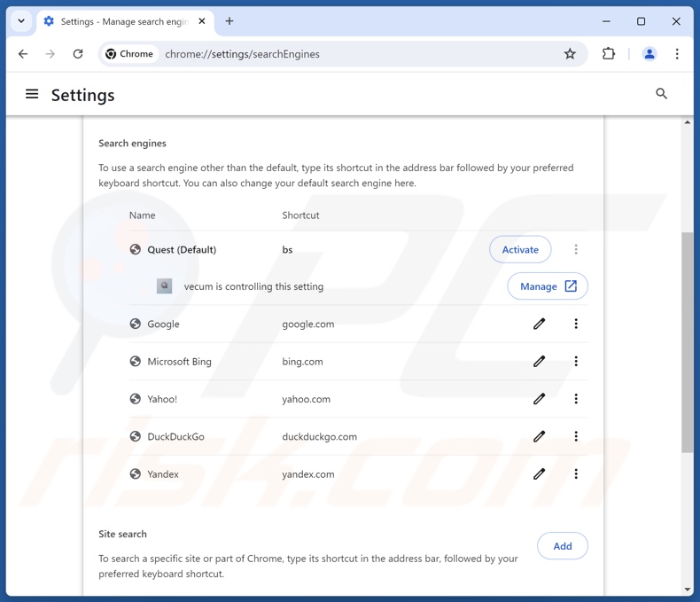
Task: Click the Yandex name
Action: 163,474
